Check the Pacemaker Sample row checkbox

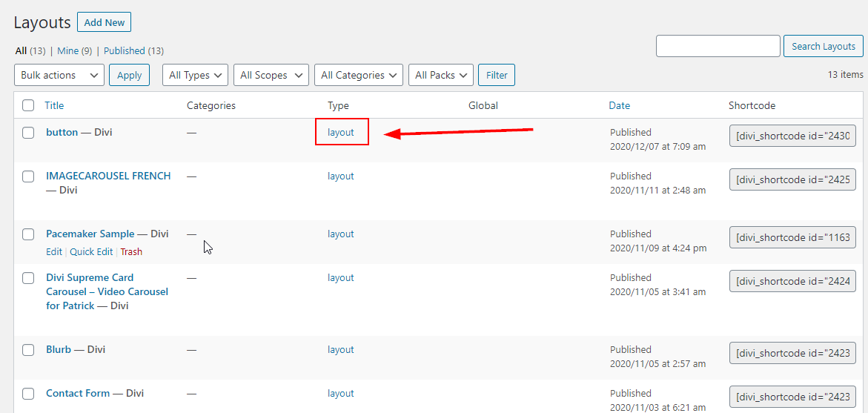click(x=28, y=234)
